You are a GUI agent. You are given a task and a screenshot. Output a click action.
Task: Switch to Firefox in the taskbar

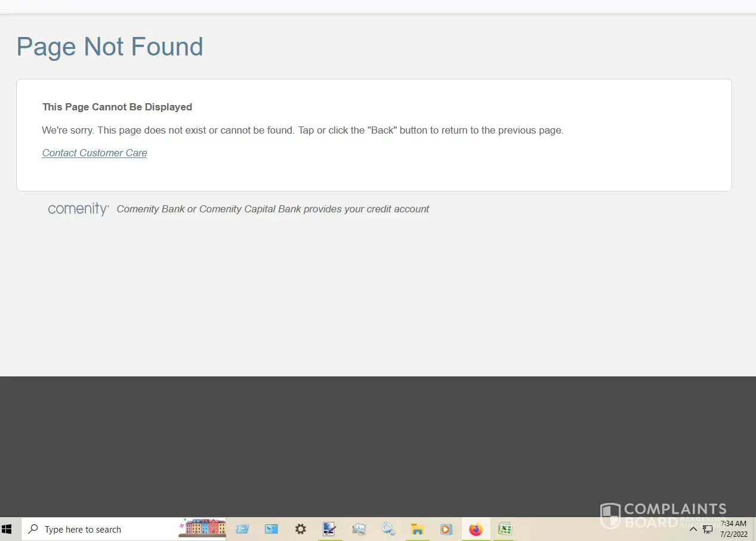click(476, 529)
